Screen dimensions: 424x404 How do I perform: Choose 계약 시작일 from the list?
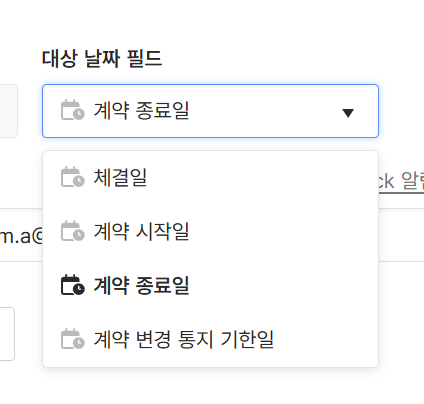pyautogui.click(x=210, y=231)
